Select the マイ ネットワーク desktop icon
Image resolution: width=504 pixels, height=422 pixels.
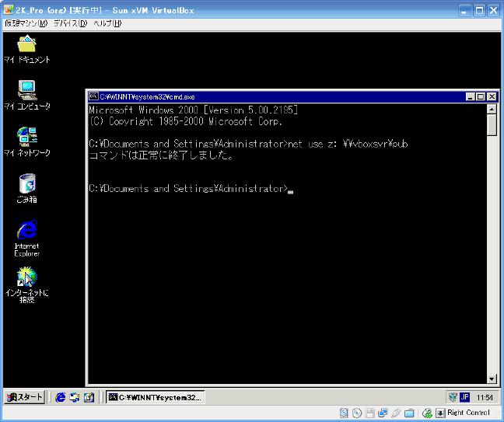click(27, 141)
